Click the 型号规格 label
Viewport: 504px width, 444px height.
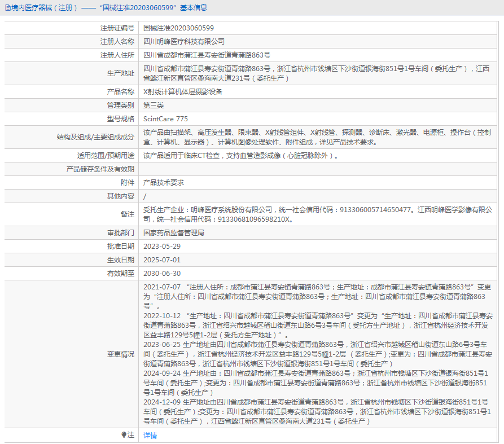pyautogui.click(x=121, y=118)
